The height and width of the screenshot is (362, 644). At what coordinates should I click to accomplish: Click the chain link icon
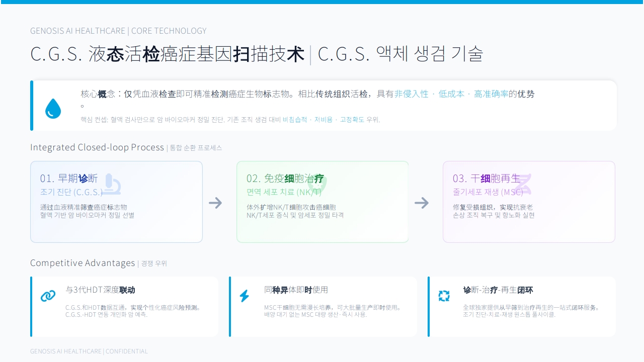pos(48,296)
